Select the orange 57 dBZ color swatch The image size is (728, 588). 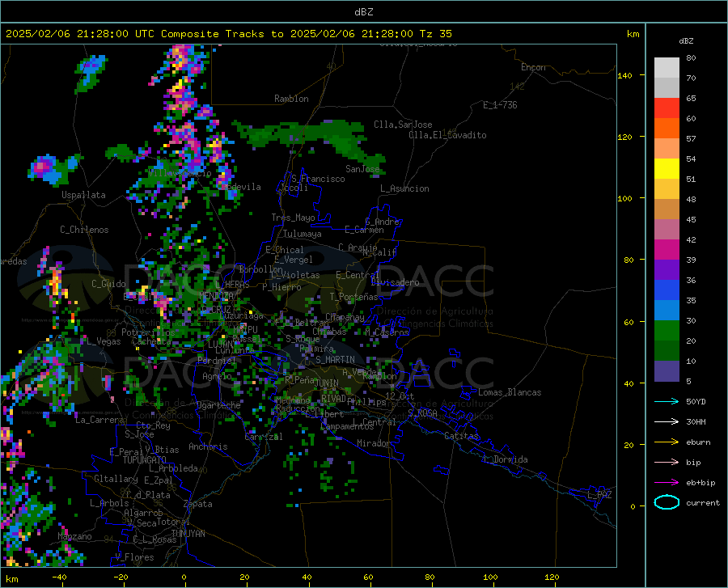click(667, 129)
